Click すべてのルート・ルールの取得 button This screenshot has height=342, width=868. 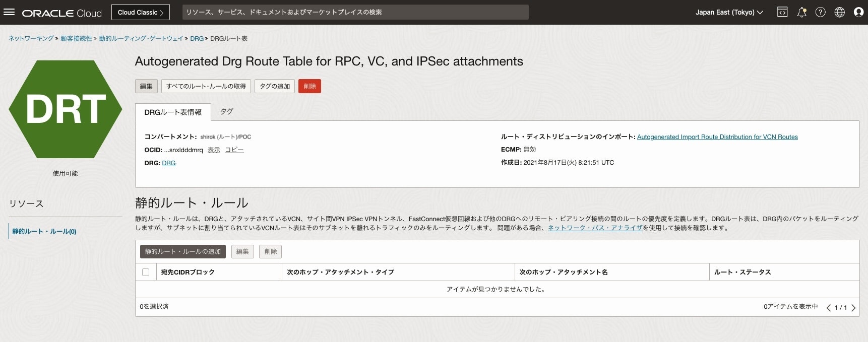(206, 86)
